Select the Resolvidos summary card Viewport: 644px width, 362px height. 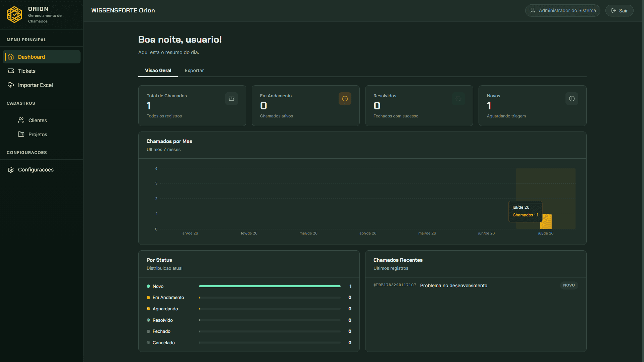(419, 106)
